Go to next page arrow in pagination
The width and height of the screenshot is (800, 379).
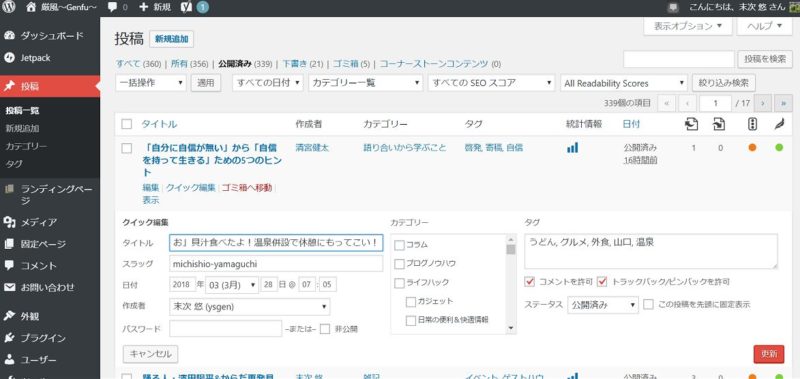[762, 103]
